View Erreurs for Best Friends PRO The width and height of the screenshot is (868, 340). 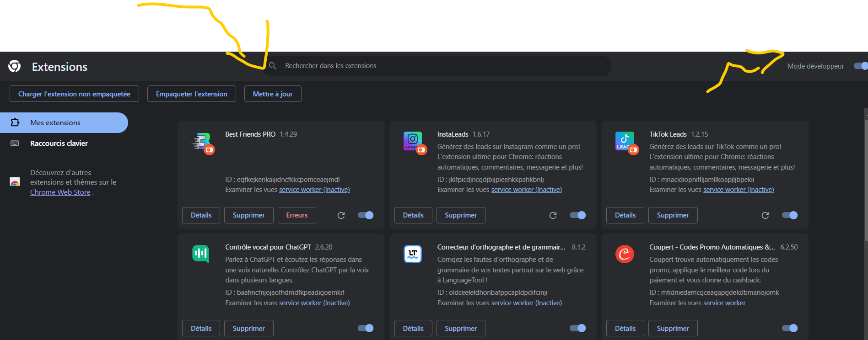tap(297, 215)
